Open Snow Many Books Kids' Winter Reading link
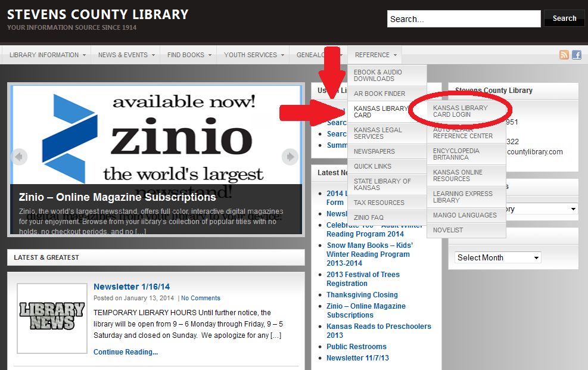Viewport: 588px width, 370px height. point(369,254)
